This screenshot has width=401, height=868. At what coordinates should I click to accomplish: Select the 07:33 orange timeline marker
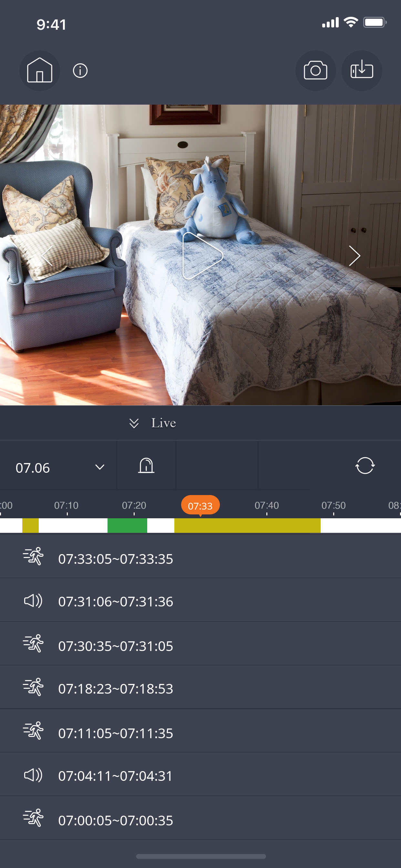point(200,505)
